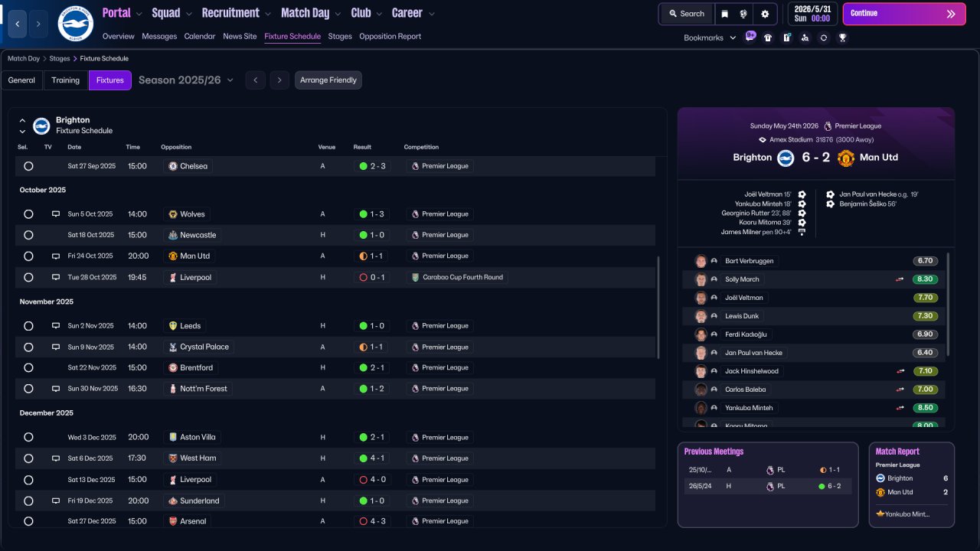Screen dimensions: 980x551
Task: Click the fixture list vertical scrollbar
Action: pyautogui.click(x=658, y=308)
